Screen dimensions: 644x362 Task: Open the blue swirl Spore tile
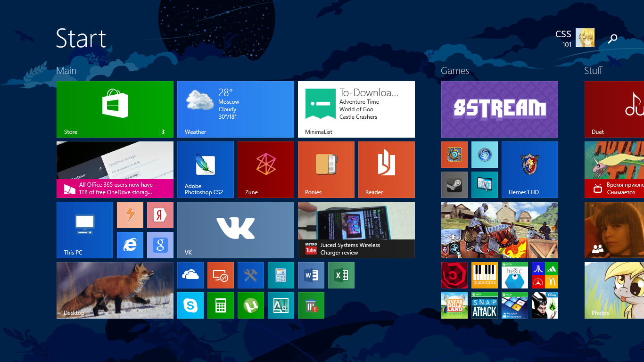(485, 155)
